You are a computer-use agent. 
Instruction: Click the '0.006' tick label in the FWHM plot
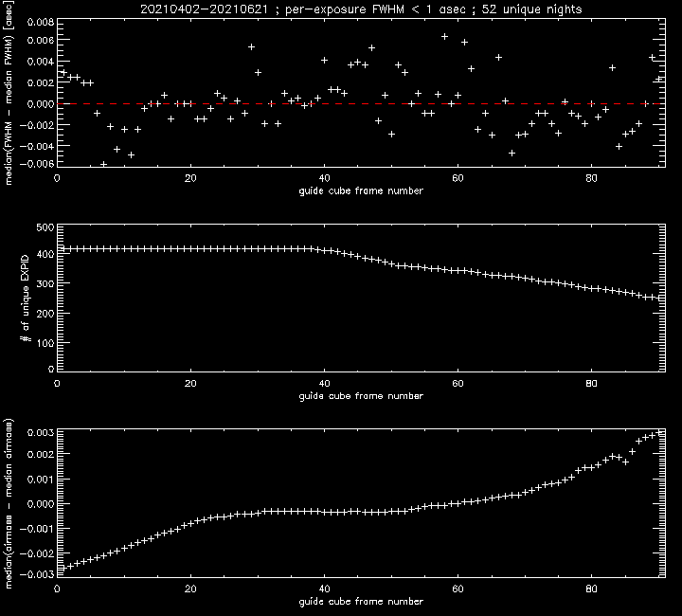point(41,41)
